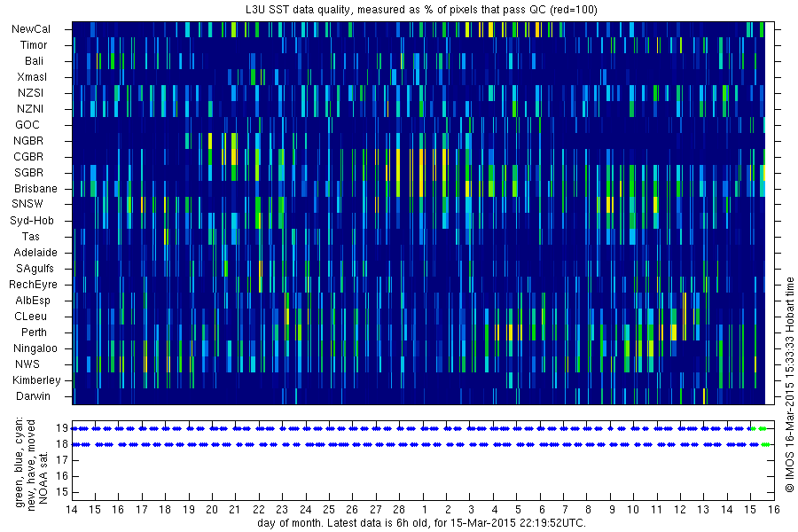Click the day 25 x-axis tick label

pyautogui.click(x=329, y=510)
